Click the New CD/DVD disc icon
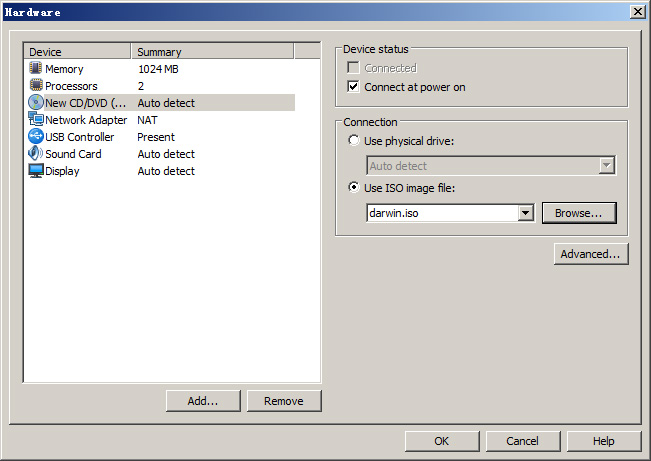Viewport: 651px width, 461px height. tap(36, 102)
